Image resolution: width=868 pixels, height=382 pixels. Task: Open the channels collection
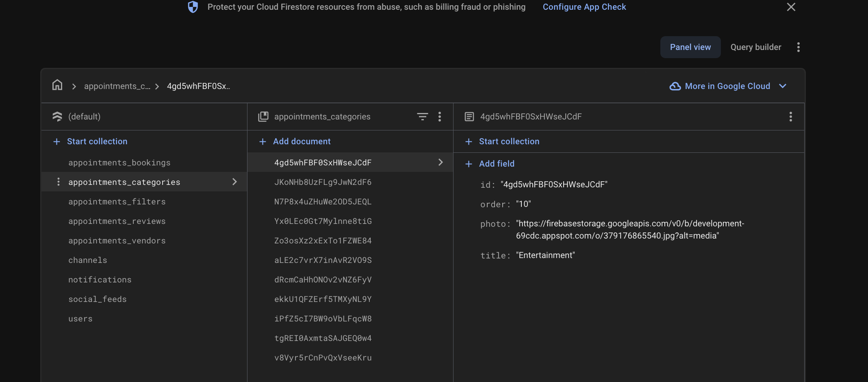point(88,260)
